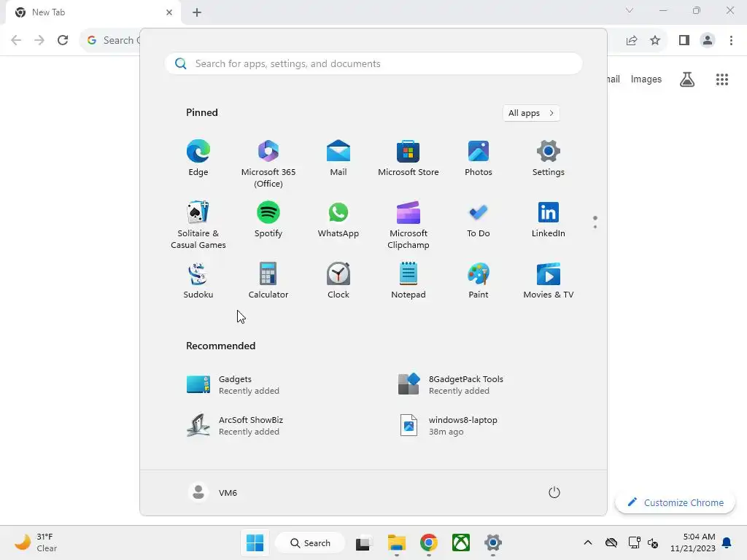
Task: Open the recommended 8GadgetPack Tools
Action: [451, 385]
